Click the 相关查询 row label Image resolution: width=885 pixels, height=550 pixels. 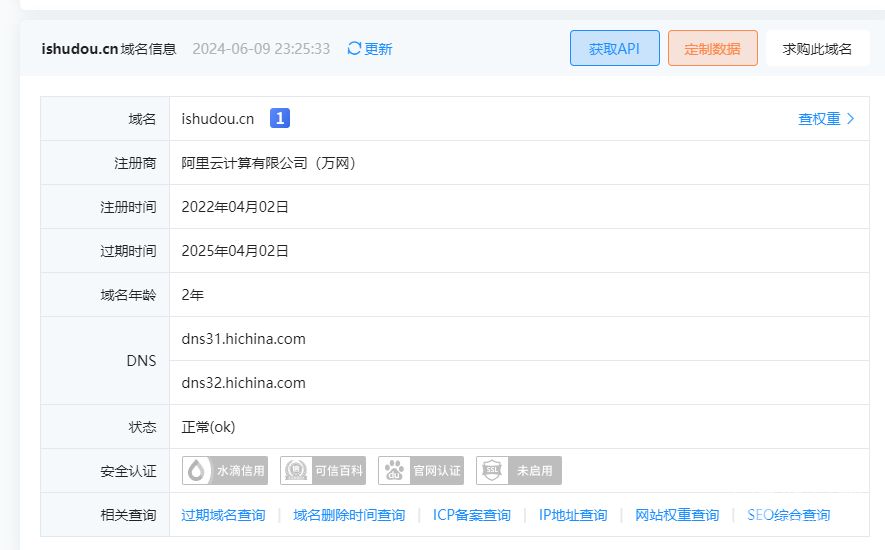point(128,515)
